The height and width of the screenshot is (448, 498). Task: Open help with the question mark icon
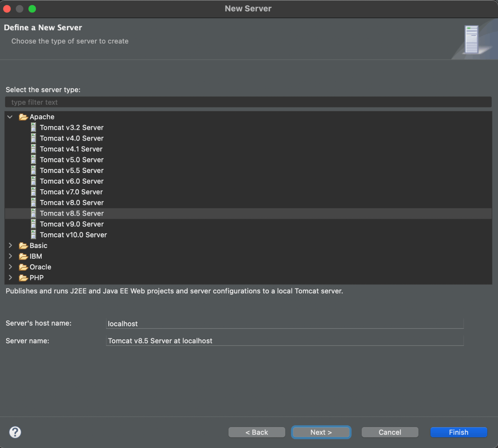click(15, 432)
